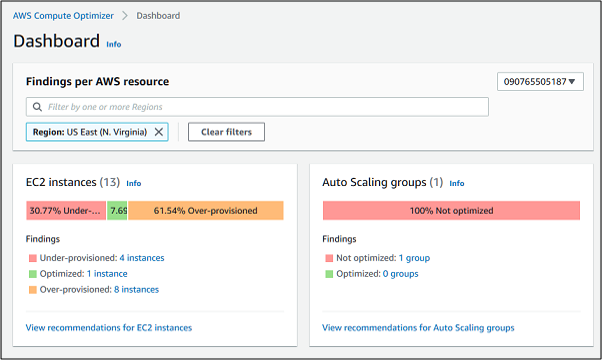
Task: Click the Region: US East (N. Virginia) filter chip
Action: pyautogui.click(x=97, y=132)
